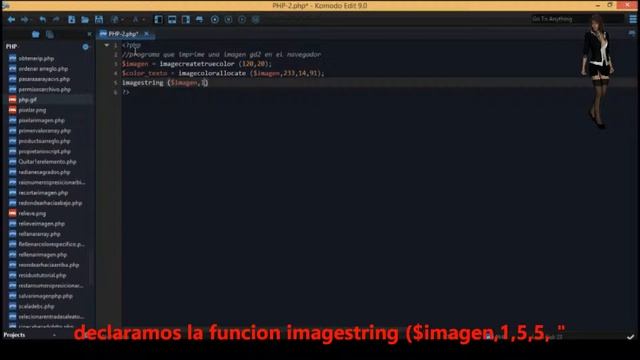Click the PHP root folder label

tap(11, 47)
